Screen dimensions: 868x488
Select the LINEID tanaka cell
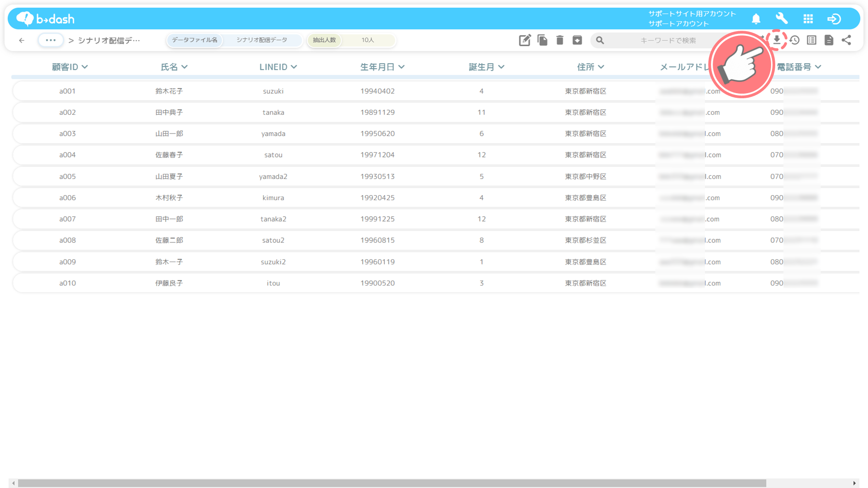273,112
